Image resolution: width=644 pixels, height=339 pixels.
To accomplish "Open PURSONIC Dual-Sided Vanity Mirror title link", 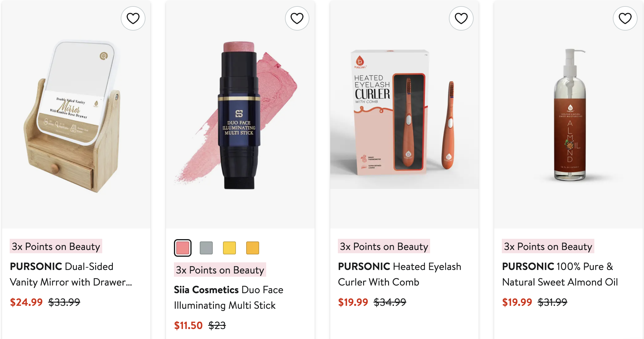I will [71, 274].
